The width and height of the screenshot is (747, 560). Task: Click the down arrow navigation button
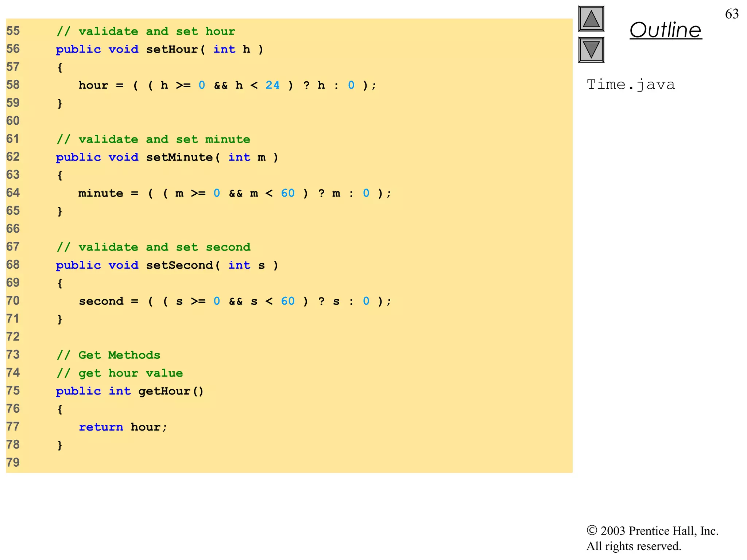tap(591, 50)
